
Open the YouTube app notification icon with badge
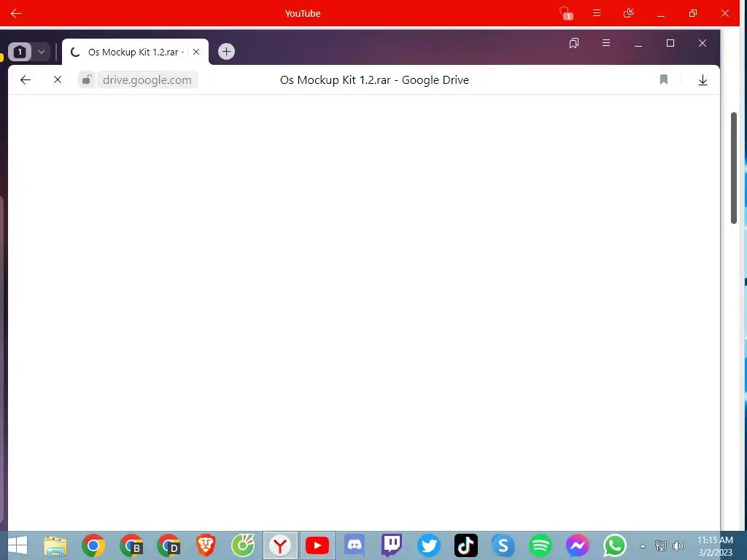[x=565, y=13]
